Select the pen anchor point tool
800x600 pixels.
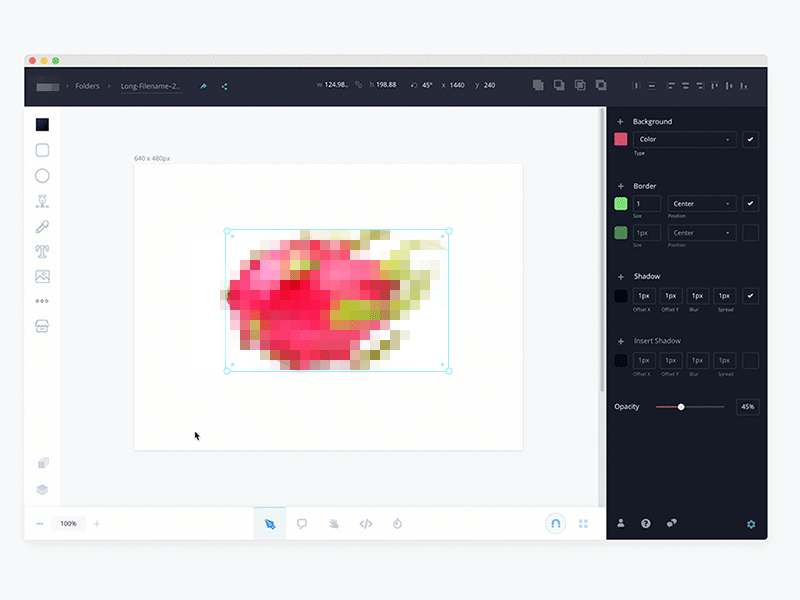pos(42,202)
